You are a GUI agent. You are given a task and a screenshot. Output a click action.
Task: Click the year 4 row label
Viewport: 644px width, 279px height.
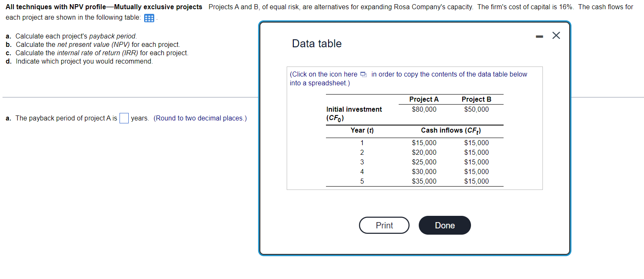pos(362,171)
